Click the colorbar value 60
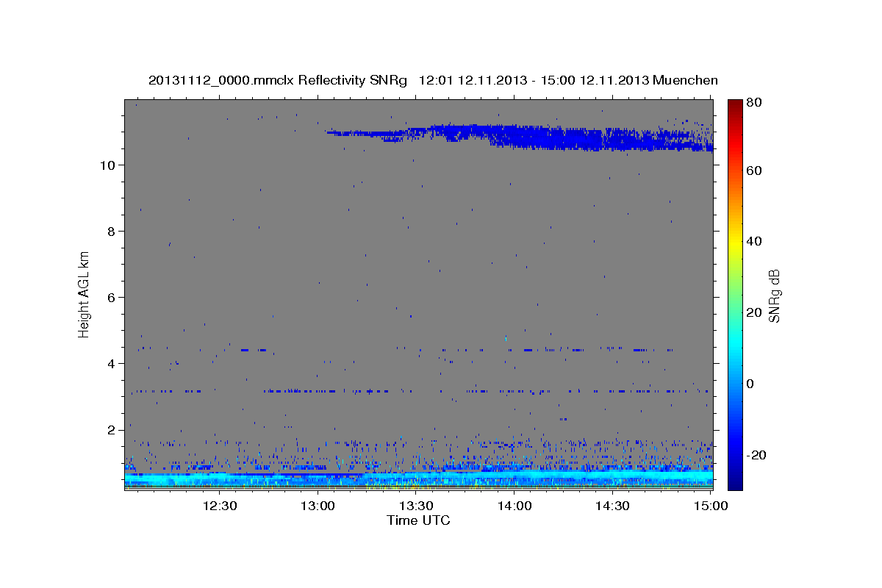Image resolution: width=882 pixels, height=588 pixels. pyautogui.click(x=756, y=171)
